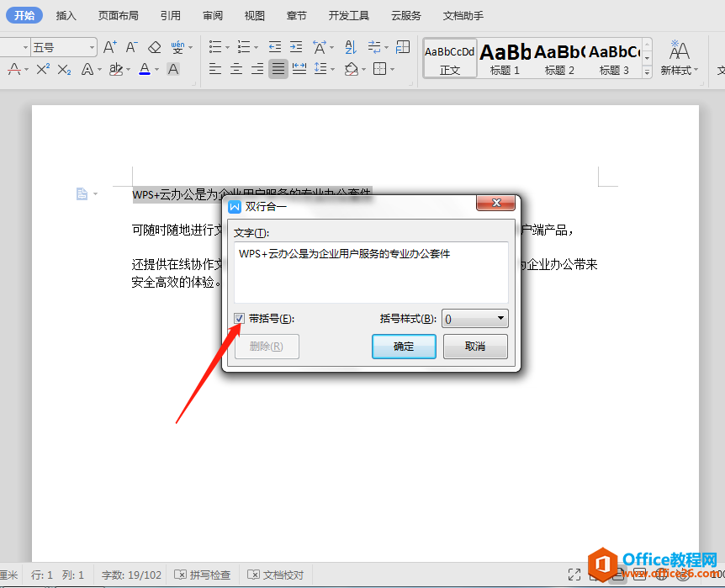
Task: Click the decrease font size icon
Action: point(132,47)
